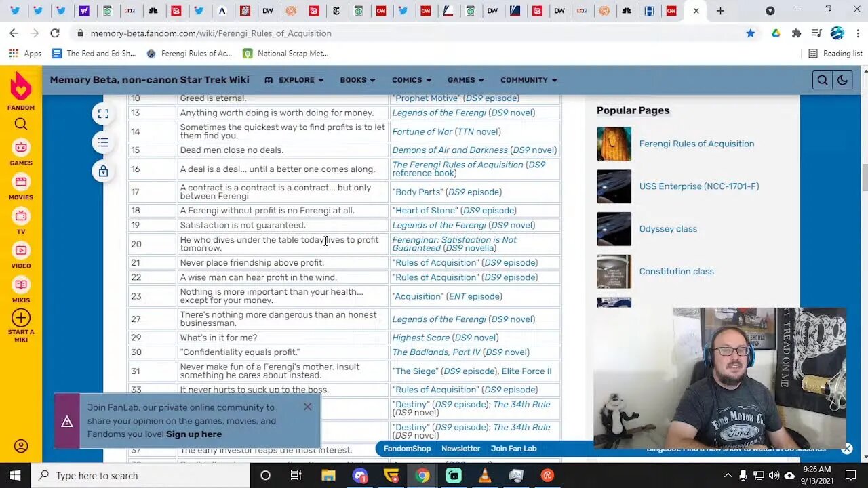Open the table of contents list icon
868x488 pixels.
[103, 142]
